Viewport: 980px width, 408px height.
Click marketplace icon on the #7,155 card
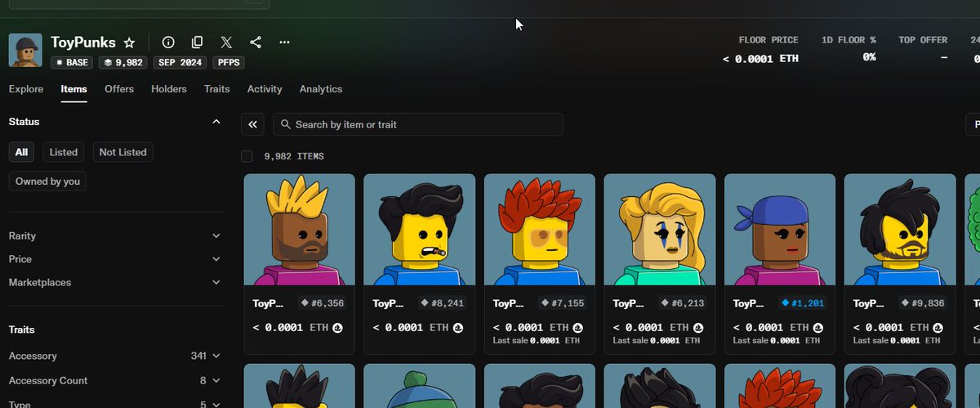tap(577, 327)
